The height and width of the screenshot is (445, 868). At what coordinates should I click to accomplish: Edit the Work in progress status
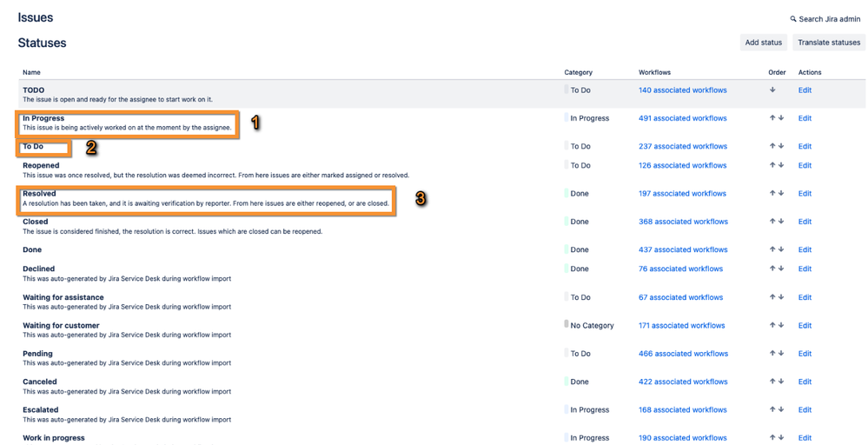click(x=805, y=438)
